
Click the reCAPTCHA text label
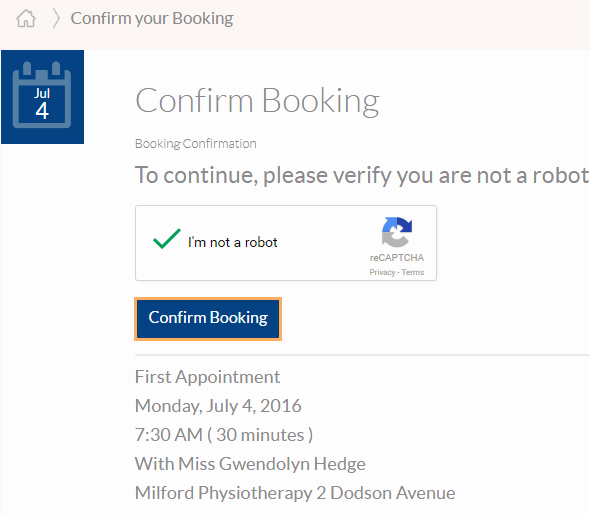tap(397, 258)
